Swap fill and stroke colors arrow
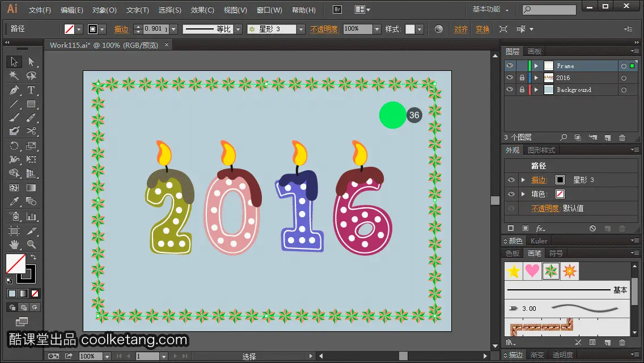The width and height of the screenshot is (644, 363). tap(33, 257)
